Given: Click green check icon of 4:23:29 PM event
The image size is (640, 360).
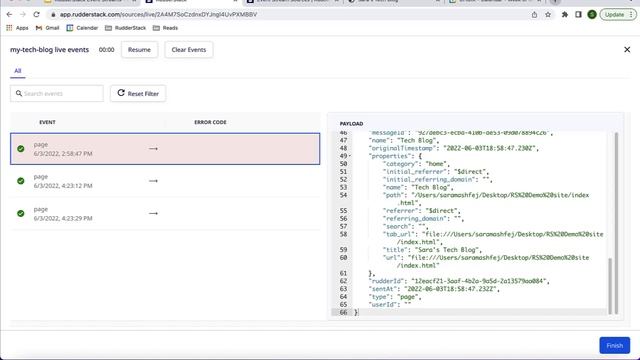Looking at the screenshot, I should pos(21,213).
